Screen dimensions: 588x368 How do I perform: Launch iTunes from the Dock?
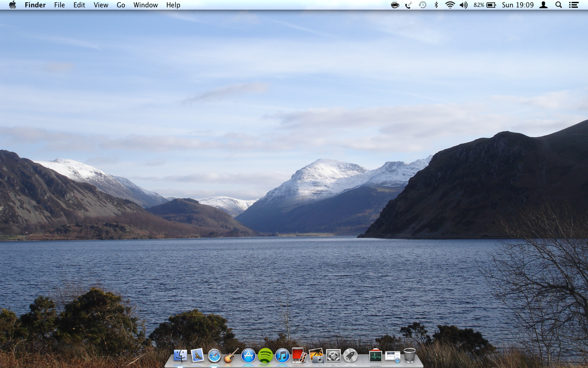point(282,356)
